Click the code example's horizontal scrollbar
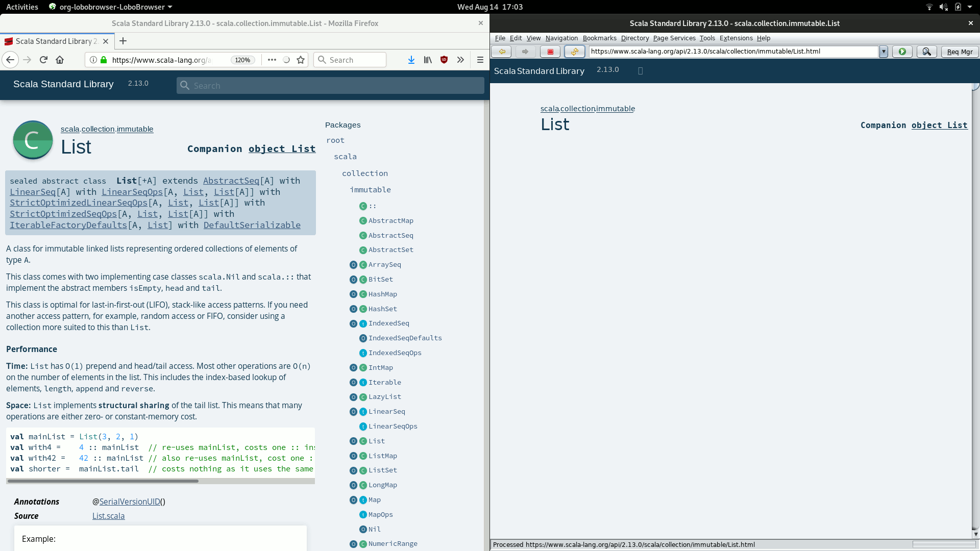This screenshot has width=980, height=551. [x=102, y=481]
